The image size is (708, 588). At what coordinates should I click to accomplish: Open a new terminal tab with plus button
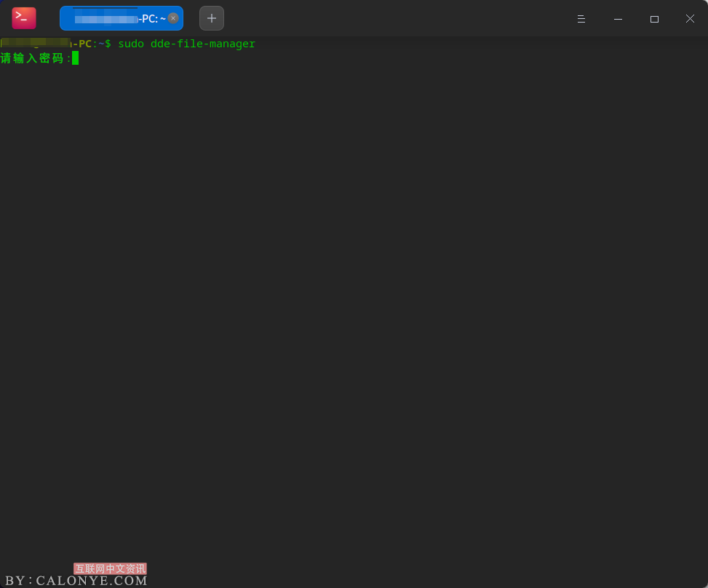(x=212, y=18)
